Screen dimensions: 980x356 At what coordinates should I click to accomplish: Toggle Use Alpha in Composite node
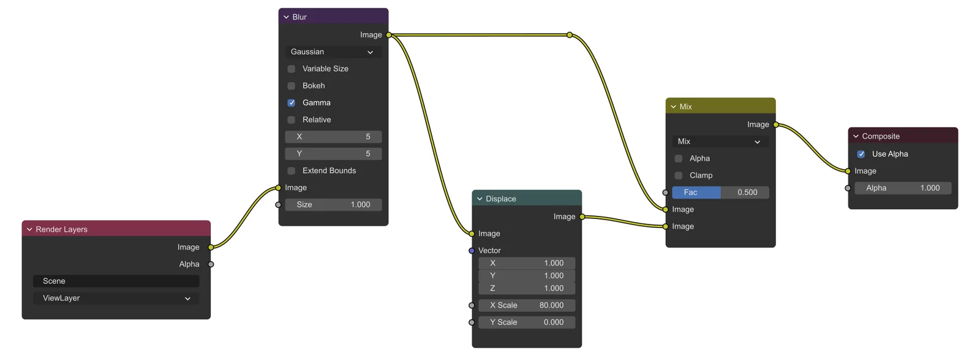pyautogui.click(x=861, y=154)
